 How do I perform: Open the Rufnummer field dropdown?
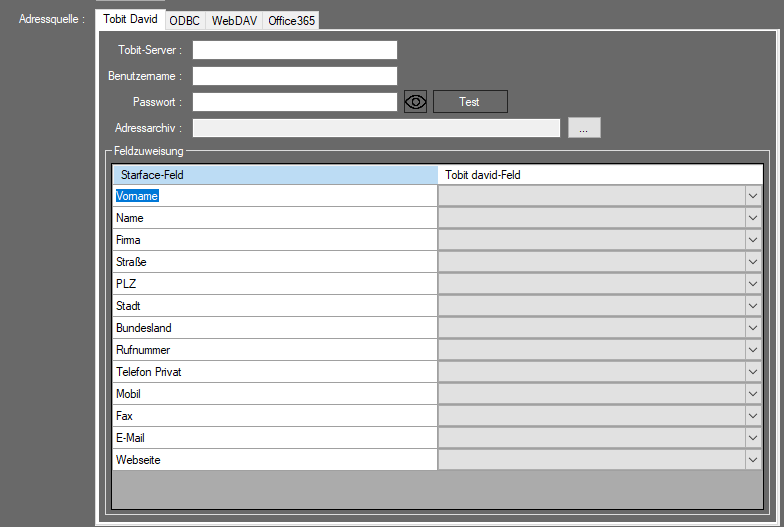pyautogui.click(x=753, y=350)
